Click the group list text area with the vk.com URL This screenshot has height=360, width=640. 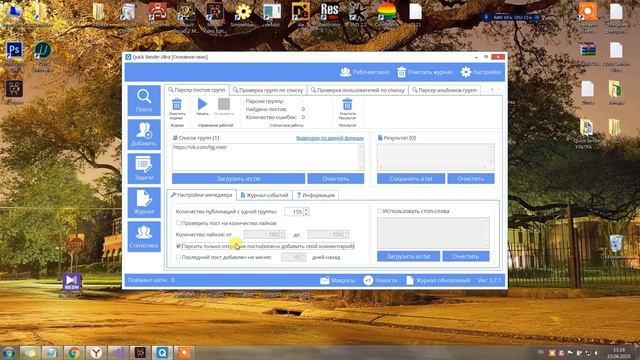tap(265, 157)
